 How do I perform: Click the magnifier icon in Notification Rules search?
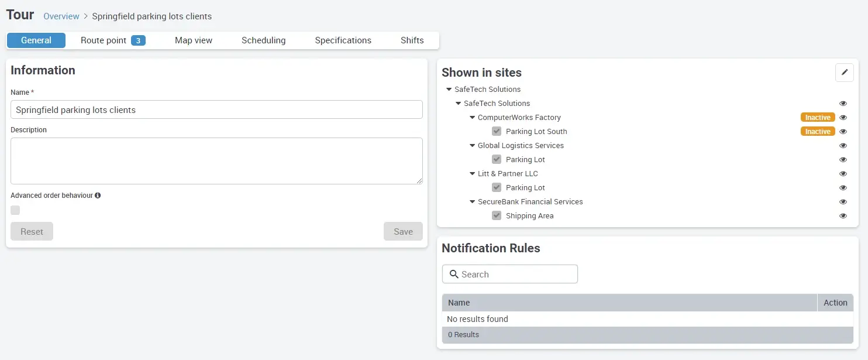[x=454, y=274]
